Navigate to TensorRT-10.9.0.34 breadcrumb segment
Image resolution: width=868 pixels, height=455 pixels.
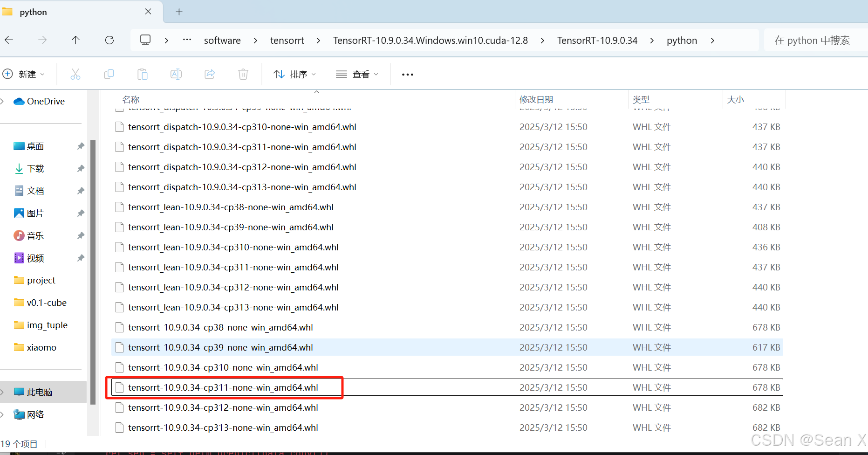point(597,41)
